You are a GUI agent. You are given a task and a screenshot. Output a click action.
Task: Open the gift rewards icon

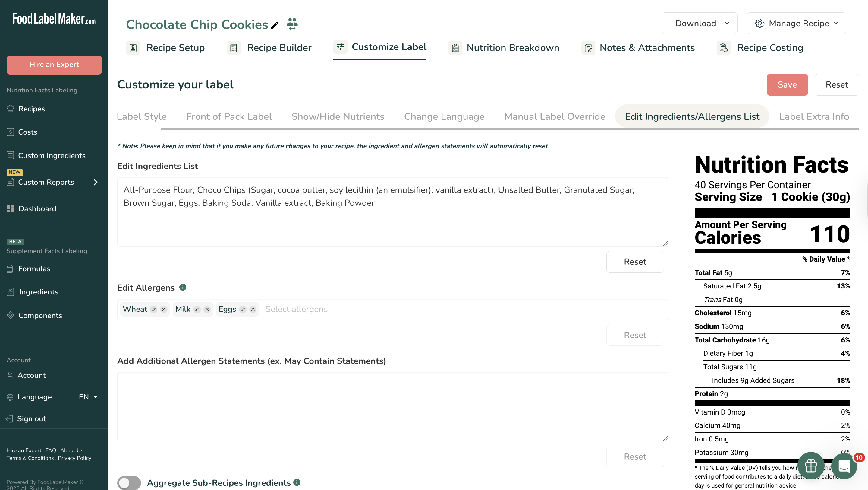811,465
